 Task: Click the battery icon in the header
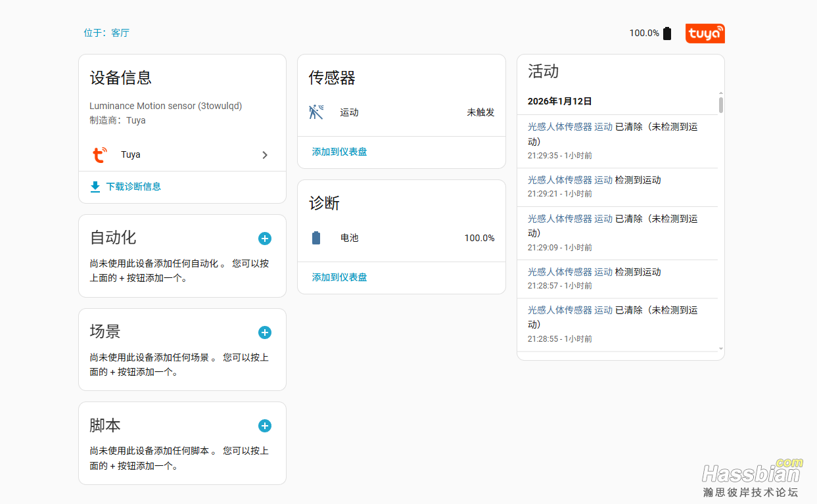667,34
